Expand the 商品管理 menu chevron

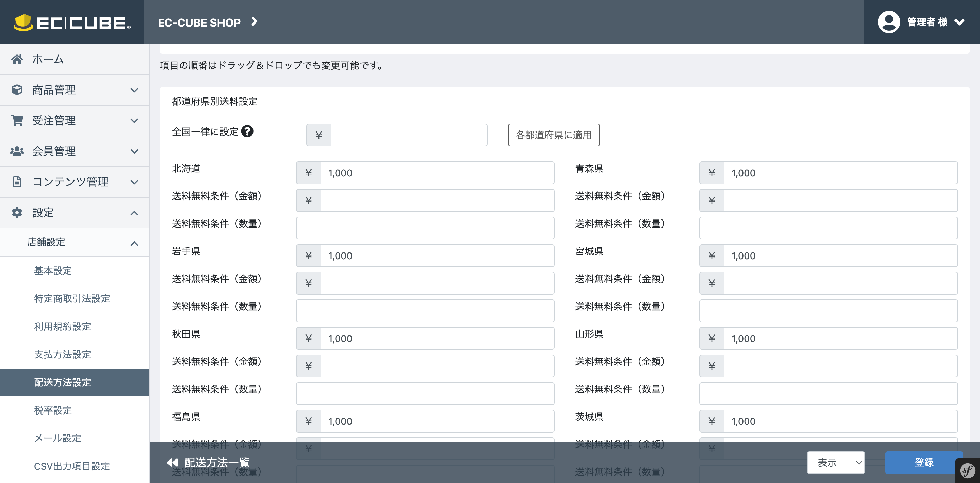pos(134,90)
